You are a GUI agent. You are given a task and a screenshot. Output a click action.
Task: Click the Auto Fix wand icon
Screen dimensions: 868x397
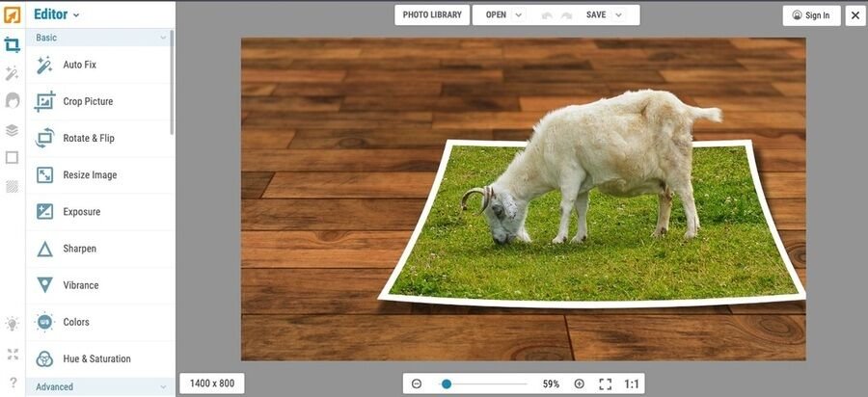(x=44, y=65)
